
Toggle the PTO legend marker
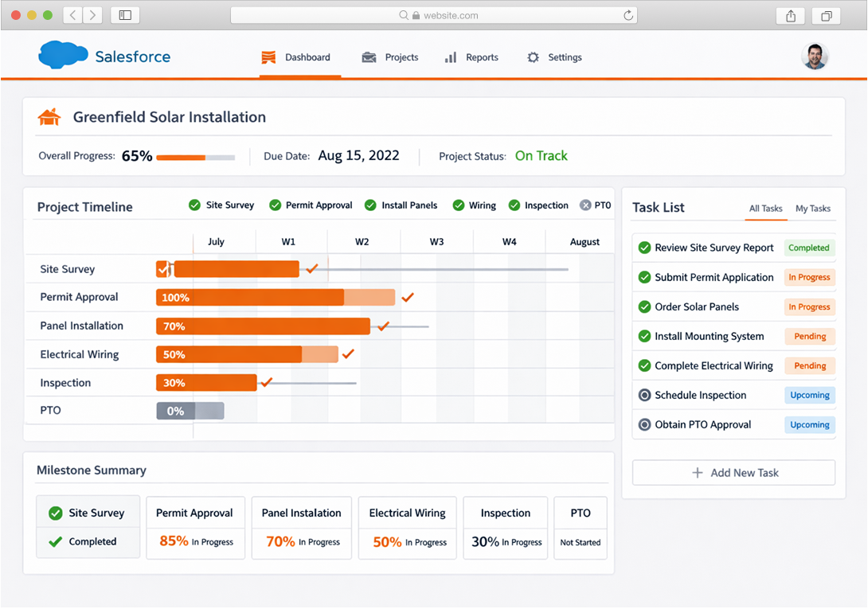pos(585,205)
